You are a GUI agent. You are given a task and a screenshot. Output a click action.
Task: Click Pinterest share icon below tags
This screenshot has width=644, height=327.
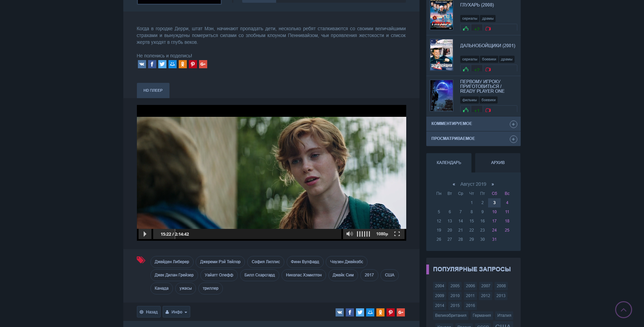tap(390, 312)
